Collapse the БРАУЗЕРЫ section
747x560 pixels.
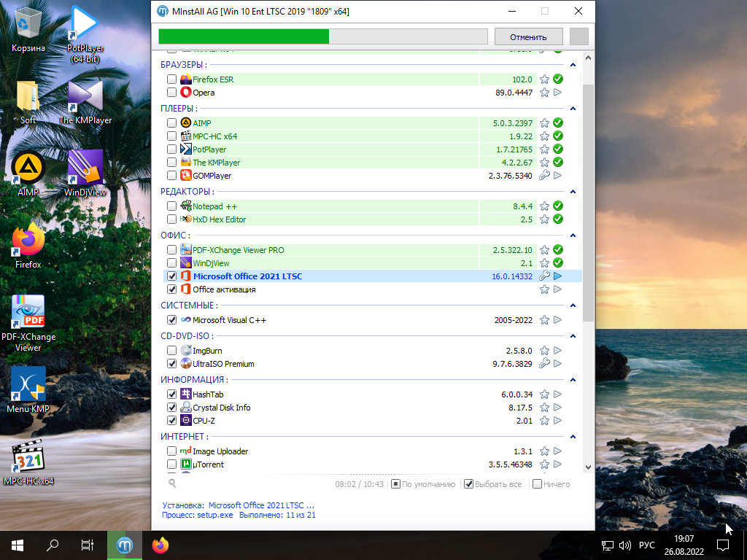573,65
